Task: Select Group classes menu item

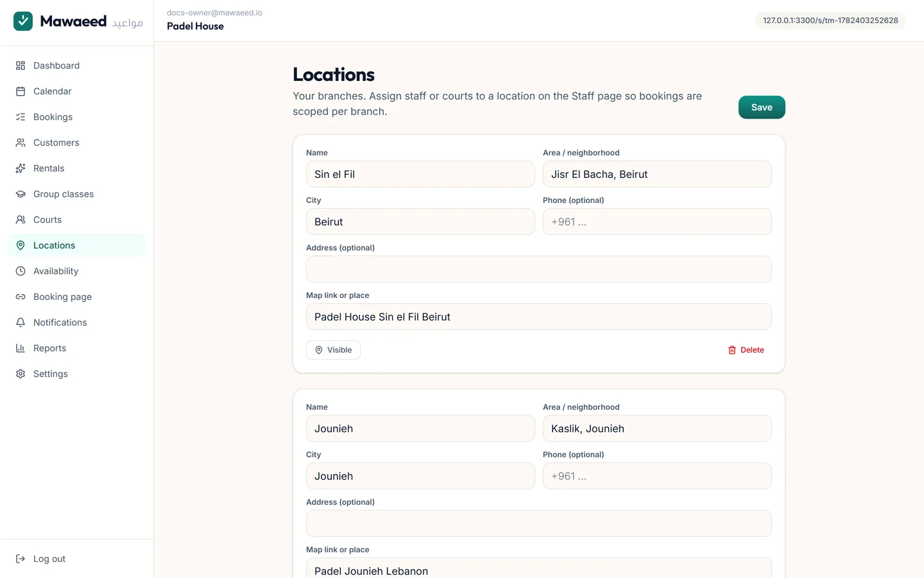Action: [x=77, y=194]
